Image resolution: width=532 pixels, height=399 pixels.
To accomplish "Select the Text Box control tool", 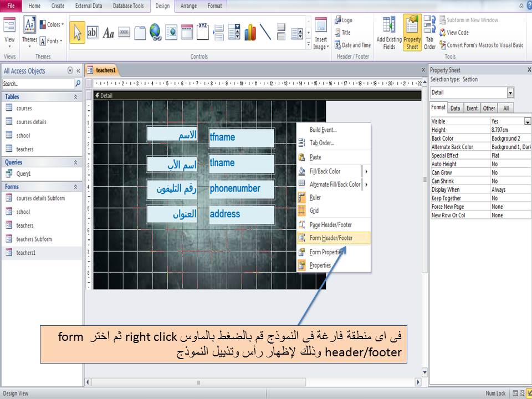I will (x=94, y=32).
